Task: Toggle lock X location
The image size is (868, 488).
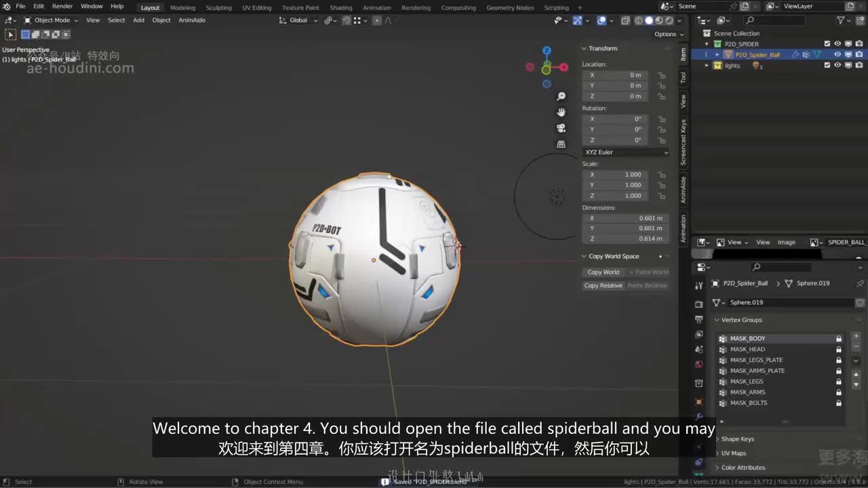Action: click(661, 75)
